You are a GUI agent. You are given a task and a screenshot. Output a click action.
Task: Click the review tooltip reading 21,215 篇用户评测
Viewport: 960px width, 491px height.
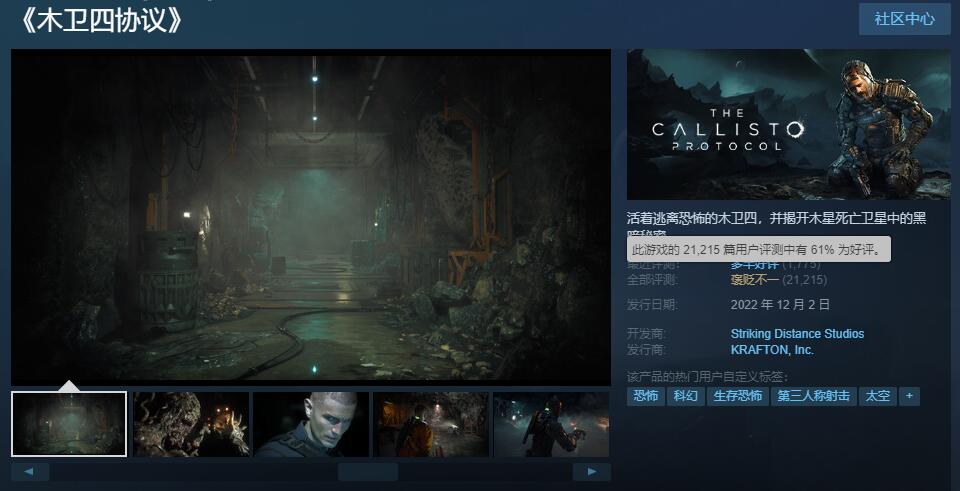(x=759, y=249)
